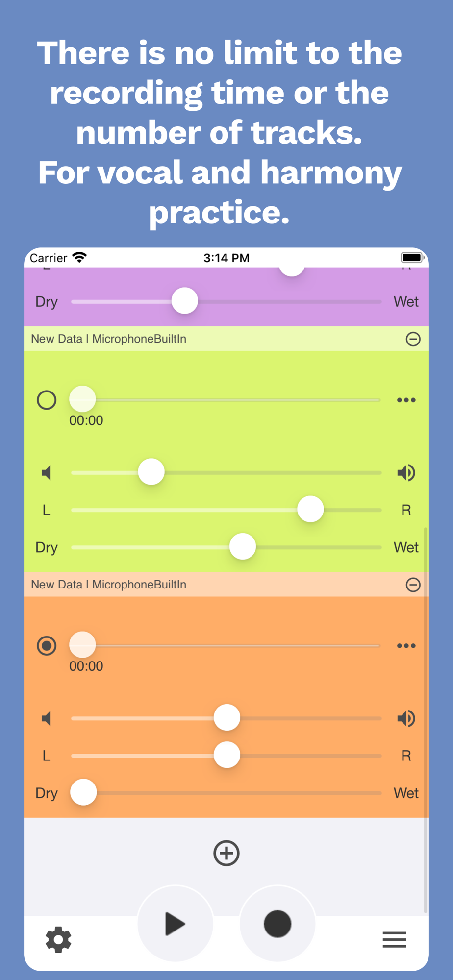Select green track record-arm radio button
The height and width of the screenshot is (980, 453).
[x=47, y=400]
